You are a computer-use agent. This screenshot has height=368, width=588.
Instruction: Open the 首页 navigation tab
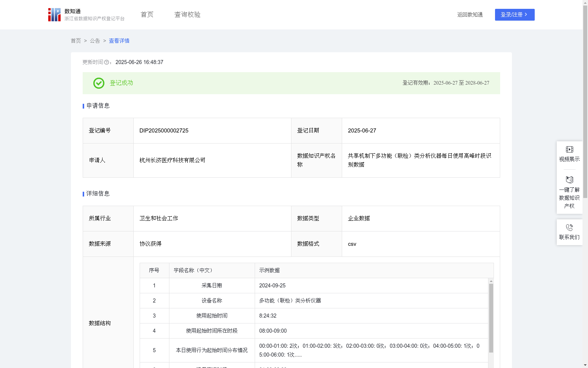[x=147, y=15]
